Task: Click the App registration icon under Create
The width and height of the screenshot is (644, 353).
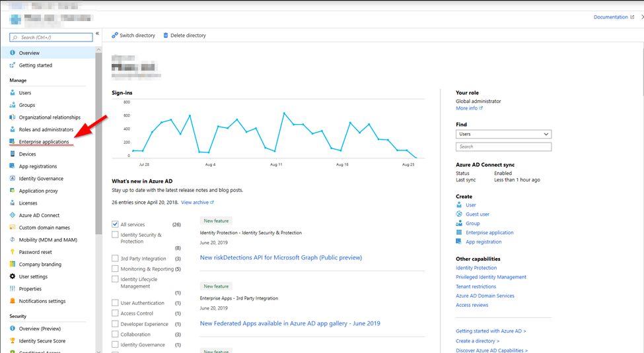Action: click(459, 241)
